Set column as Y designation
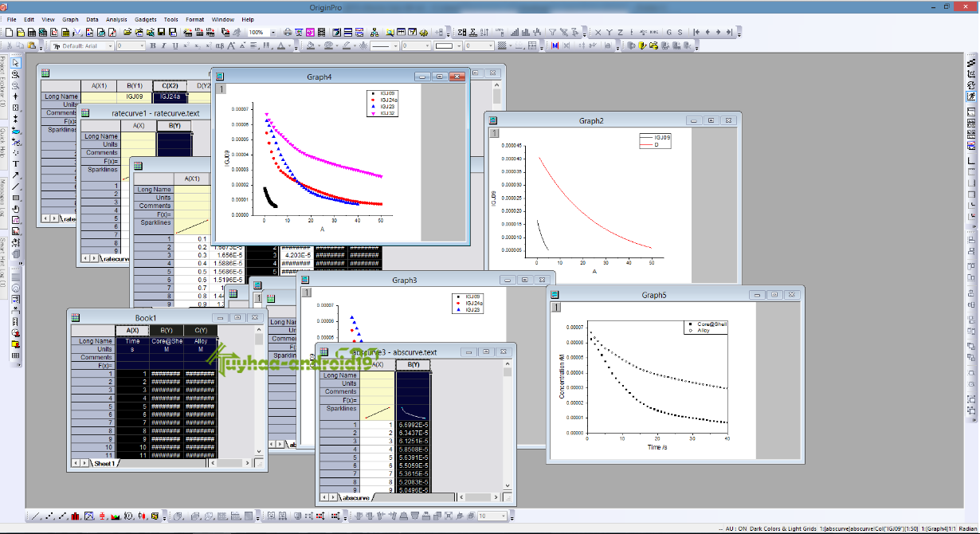 click(x=609, y=32)
